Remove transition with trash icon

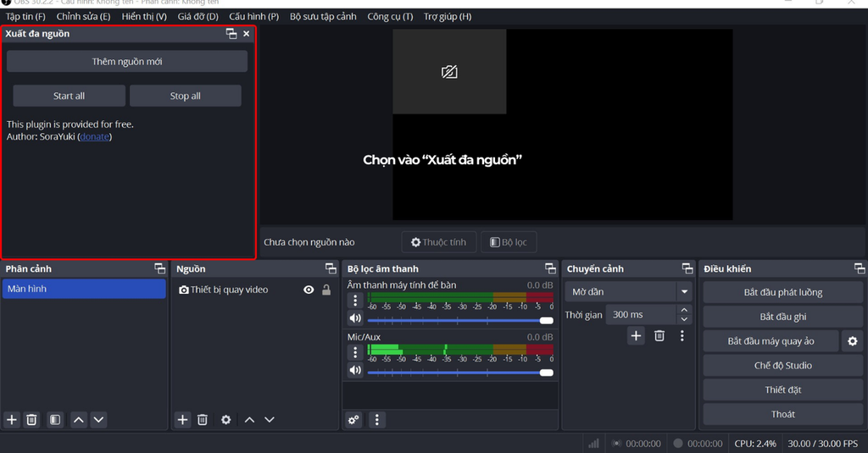(659, 336)
